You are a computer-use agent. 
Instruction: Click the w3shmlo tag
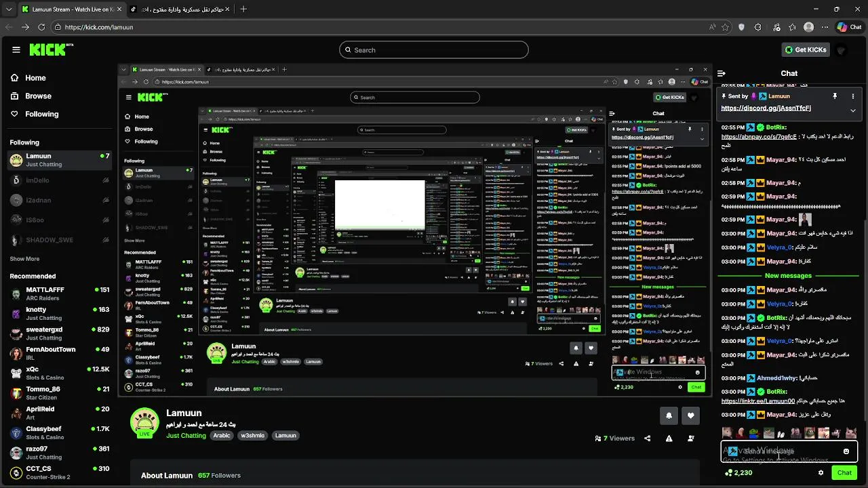[252, 436]
